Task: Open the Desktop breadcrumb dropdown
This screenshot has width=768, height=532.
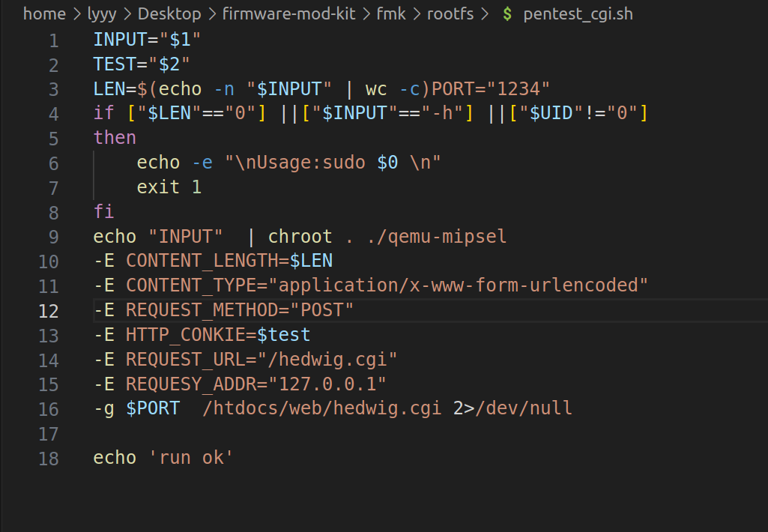Action: [169, 14]
